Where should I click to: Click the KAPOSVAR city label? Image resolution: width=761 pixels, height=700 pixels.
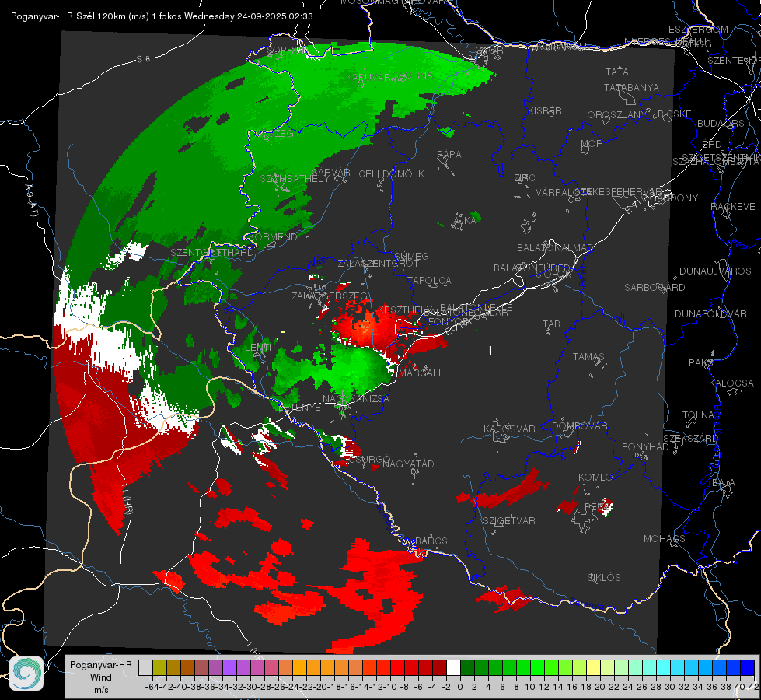(x=509, y=429)
